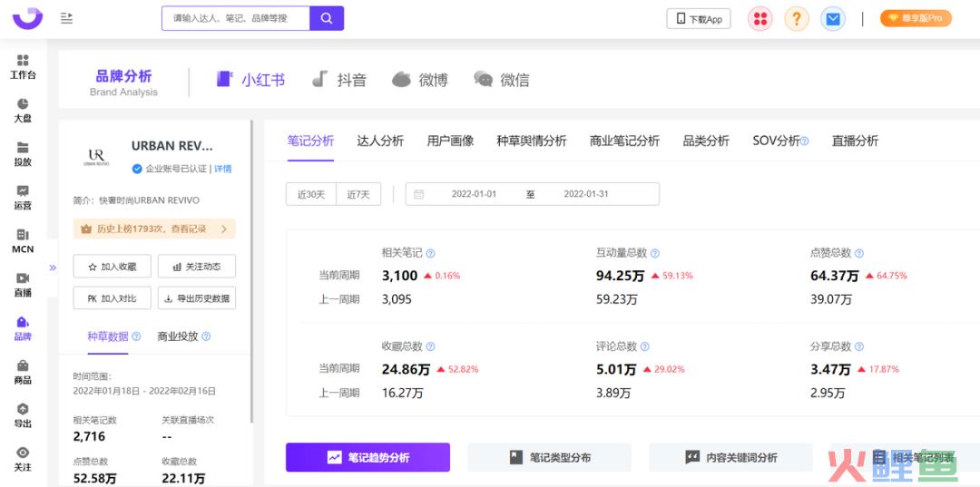The image size is (980, 487).
Task: Click the URBAN REVIVO brand logo thumbnail
Action: tap(96, 157)
